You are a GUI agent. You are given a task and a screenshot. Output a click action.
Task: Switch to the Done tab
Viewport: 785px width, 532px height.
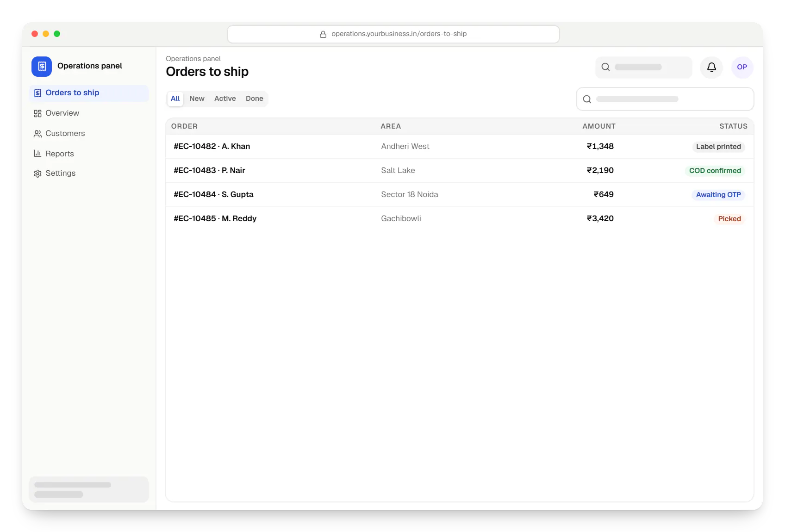(x=255, y=99)
